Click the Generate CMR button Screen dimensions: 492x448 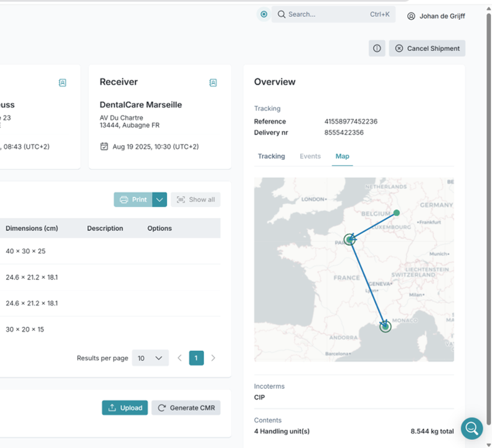[x=186, y=408]
